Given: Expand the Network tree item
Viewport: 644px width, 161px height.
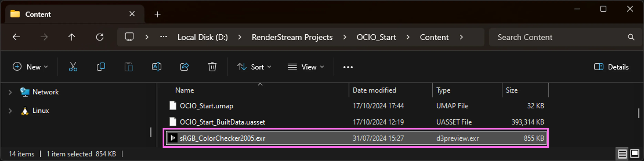Looking at the screenshot, I should click(x=10, y=92).
